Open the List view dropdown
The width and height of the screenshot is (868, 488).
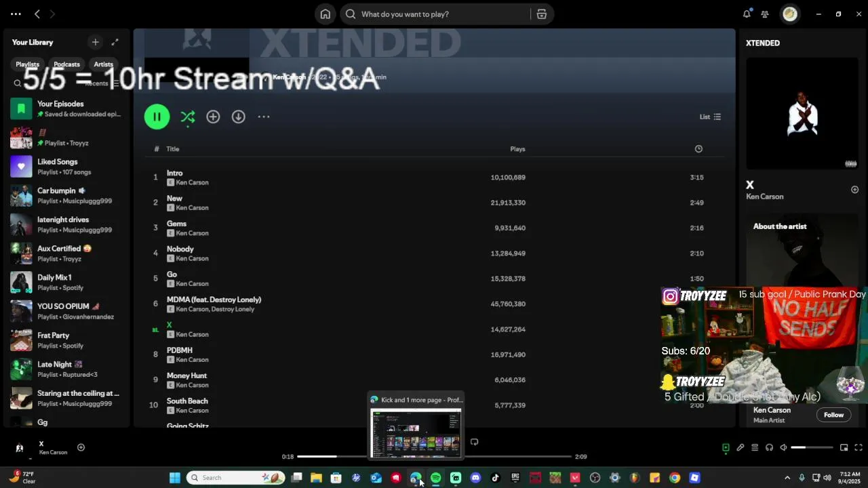tap(710, 117)
